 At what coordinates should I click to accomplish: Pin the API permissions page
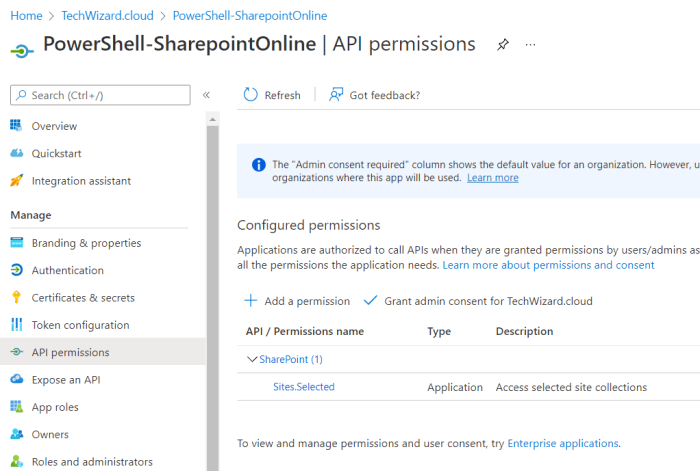tap(502, 45)
